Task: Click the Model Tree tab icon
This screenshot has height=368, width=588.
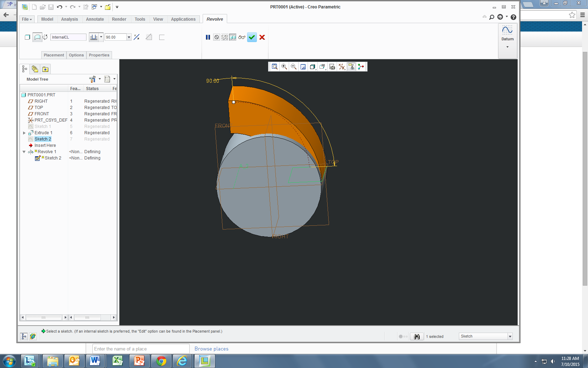Action: click(x=24, y=69)
